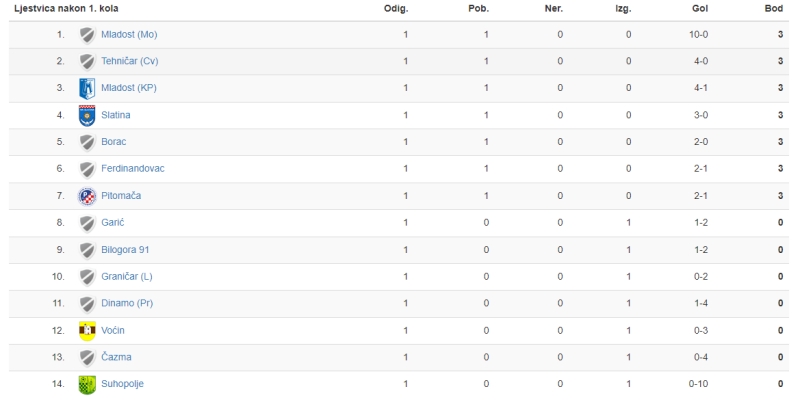Open the Tehničar (Cv) team link

pyautogui.click(x=130, y=61)
